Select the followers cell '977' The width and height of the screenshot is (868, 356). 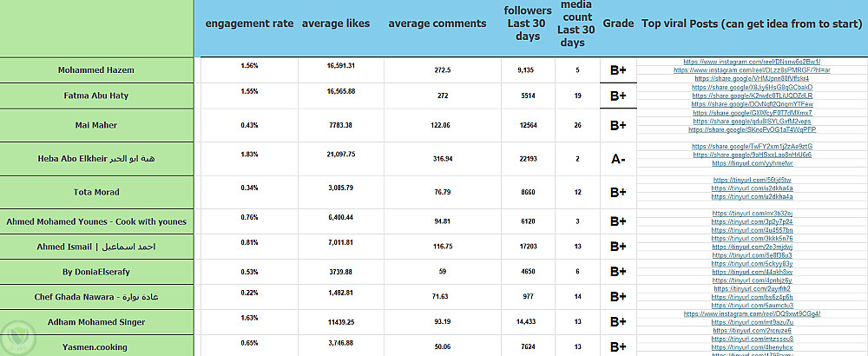pyautogui.click(x=529, y=297)
